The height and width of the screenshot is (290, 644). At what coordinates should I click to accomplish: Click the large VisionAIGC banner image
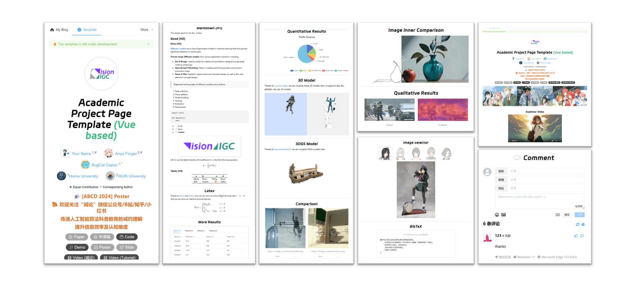(209, 146)
